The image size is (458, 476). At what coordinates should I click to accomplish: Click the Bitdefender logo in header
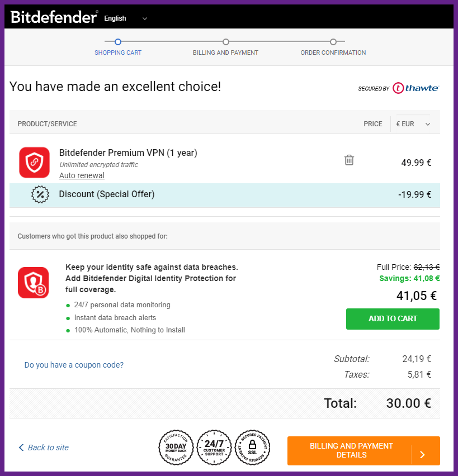pos(54,17)
